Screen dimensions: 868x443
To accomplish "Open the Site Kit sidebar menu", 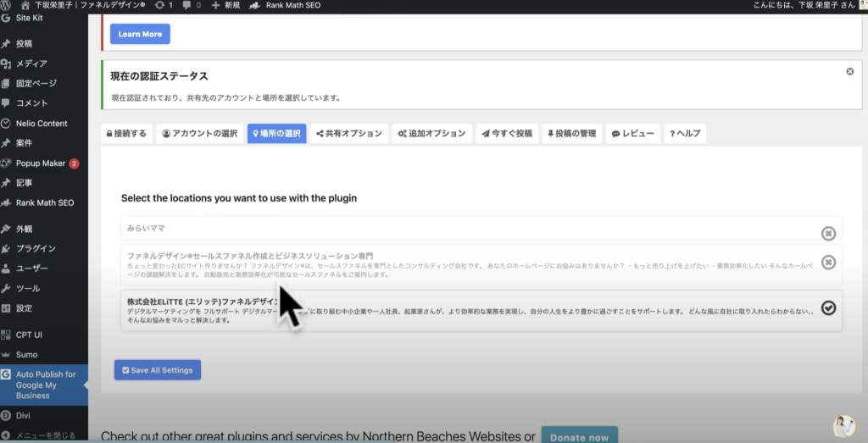I will click(x=29, y=17).
